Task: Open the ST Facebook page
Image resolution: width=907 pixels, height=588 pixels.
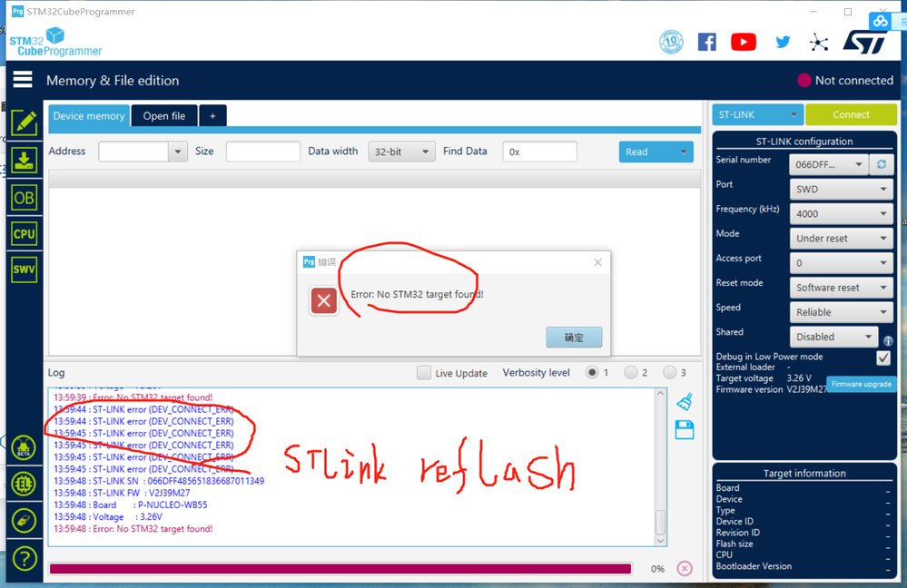Action: pos(707,42)
